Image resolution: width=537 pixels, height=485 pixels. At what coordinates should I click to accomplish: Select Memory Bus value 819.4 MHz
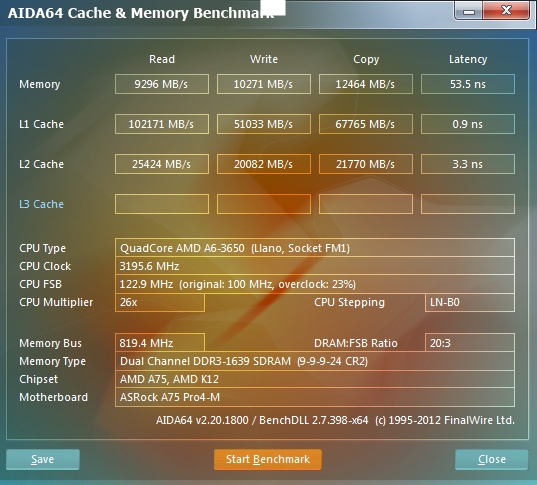pos(160,343)
